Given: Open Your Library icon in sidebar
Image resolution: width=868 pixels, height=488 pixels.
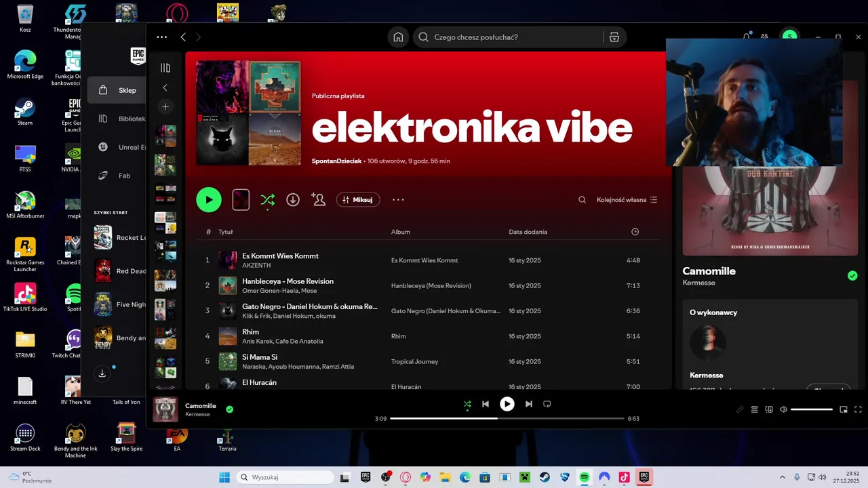Looking at the screenshot, I should (165, 68).
